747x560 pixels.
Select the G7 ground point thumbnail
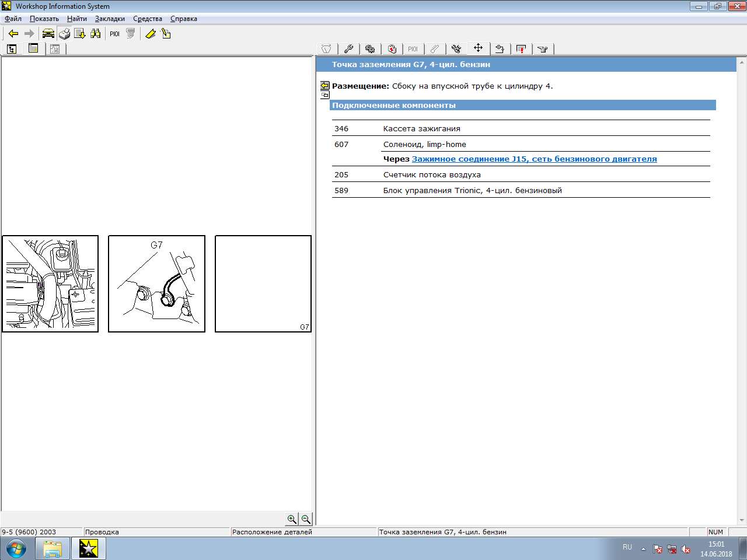pyautogui.click(x=156, y=284)
